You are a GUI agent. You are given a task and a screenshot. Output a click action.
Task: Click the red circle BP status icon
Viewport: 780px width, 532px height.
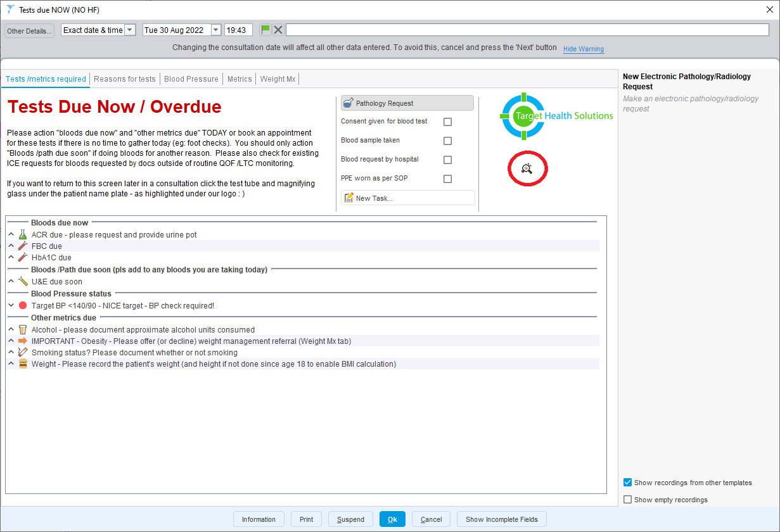pyautogui.click(x=23, y=305)
